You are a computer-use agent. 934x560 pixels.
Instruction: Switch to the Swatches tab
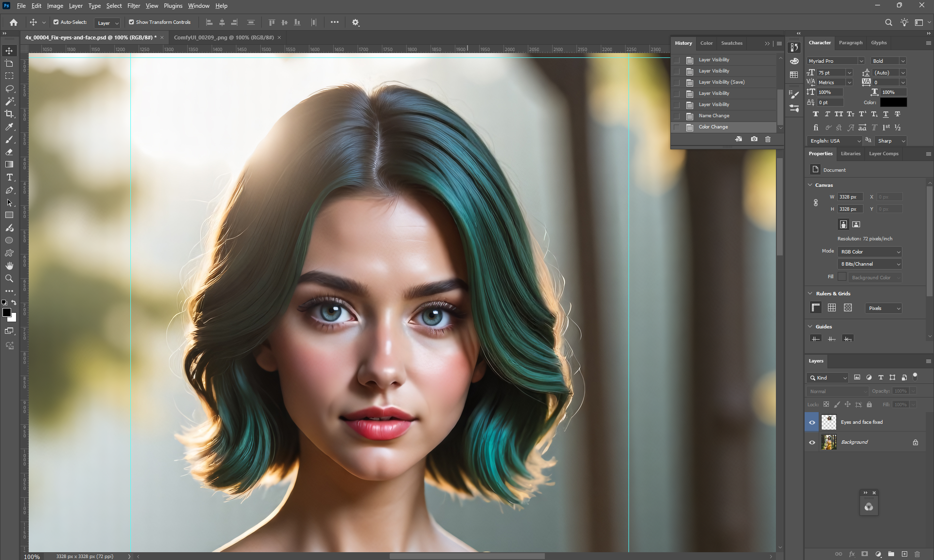(x=731, y=43)
